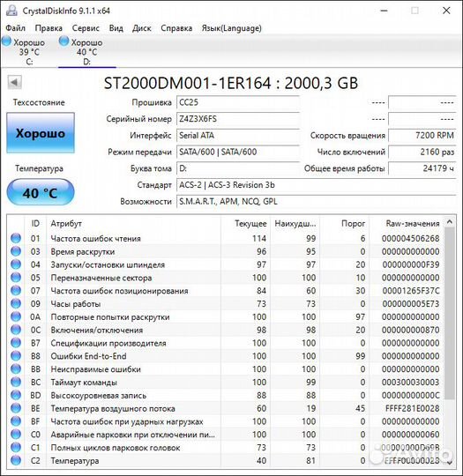463x476 pixels.
Task: Click the blue Хорошо health status button
Action: 41,133
